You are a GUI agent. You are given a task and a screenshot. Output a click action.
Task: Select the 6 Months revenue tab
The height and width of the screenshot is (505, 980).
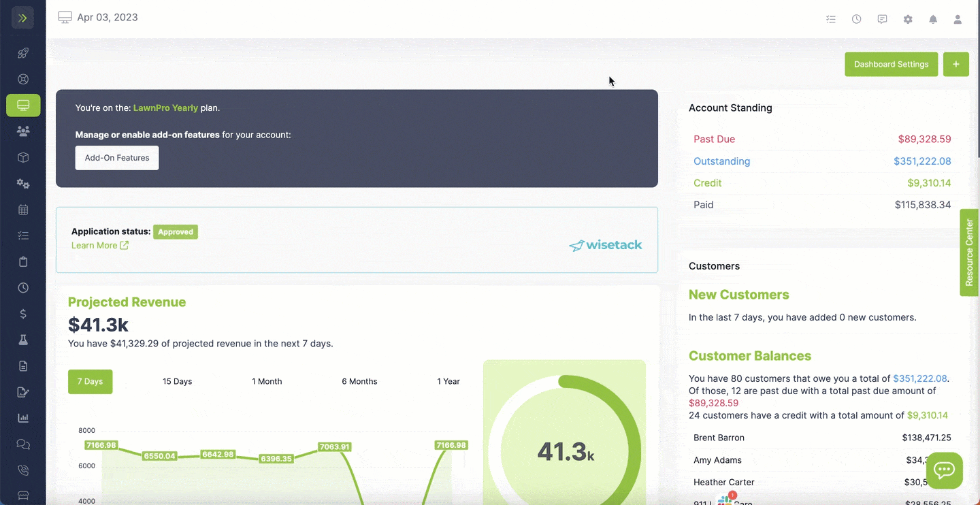tap(359, 382)
